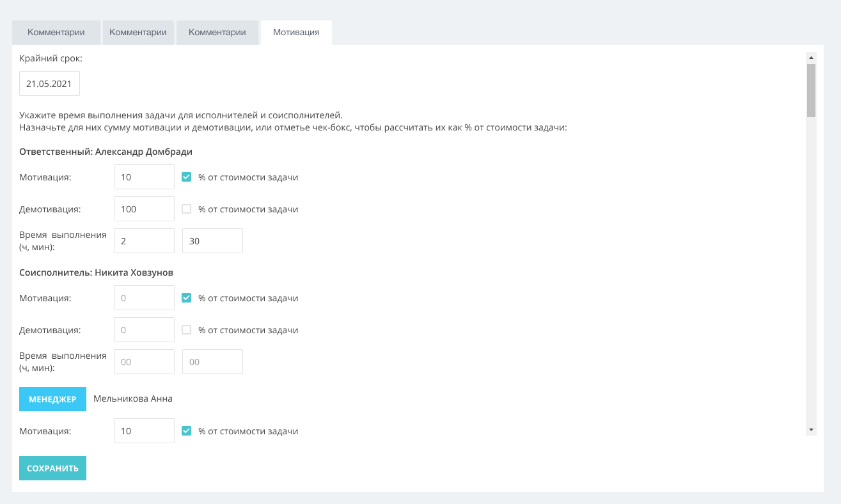
Task: Click the deadline date field 21.05.2021
Action: click(x=49, y=84)
